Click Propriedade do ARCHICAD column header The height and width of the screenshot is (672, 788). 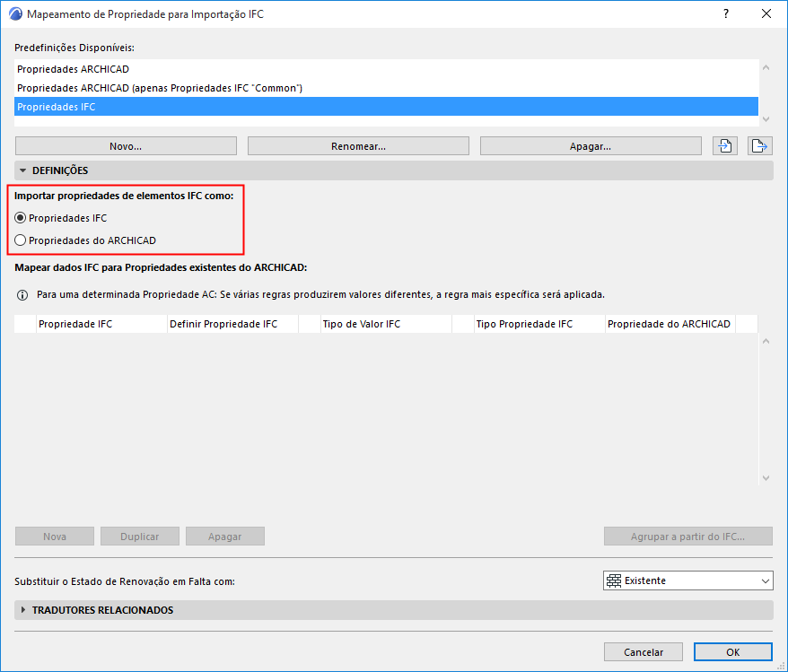[x=670, y=324]
